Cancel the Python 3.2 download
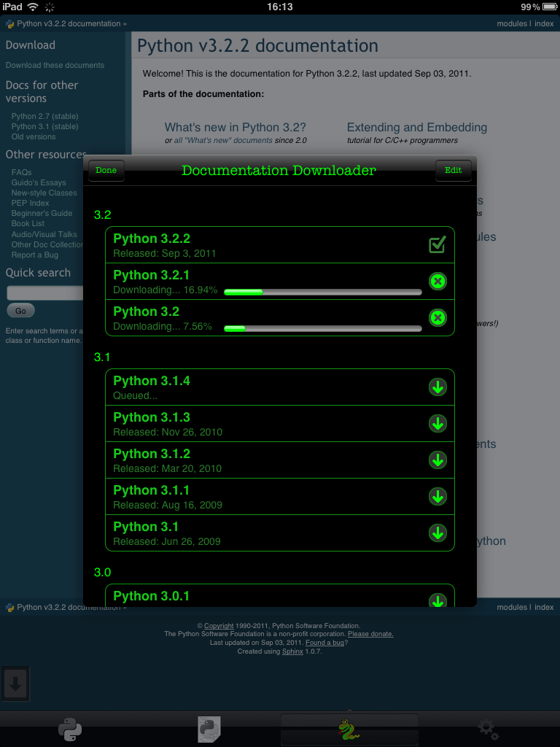Screen dimensions: 560x747 pyautogui.click(x=437, y=318)
